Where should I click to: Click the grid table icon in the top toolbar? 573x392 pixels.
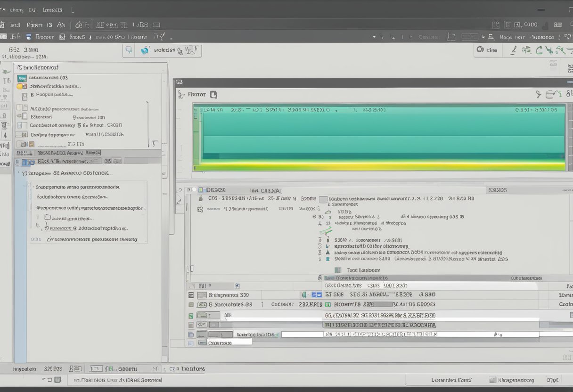(557, 24)
